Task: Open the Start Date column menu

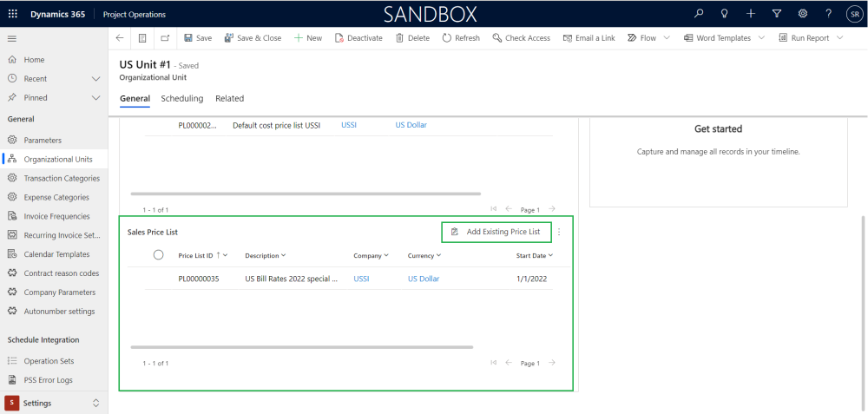Action: pos(535,256)
